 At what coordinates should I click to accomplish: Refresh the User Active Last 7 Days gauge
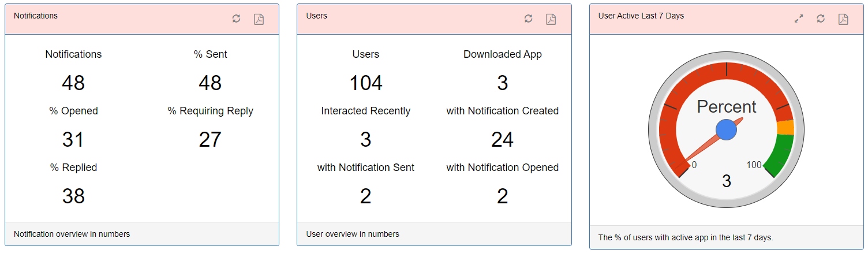(821, 19)
